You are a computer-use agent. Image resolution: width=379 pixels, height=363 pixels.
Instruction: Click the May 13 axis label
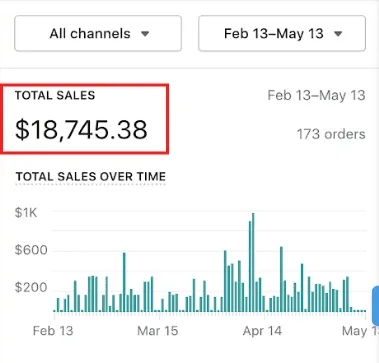(x=360, y=331)
